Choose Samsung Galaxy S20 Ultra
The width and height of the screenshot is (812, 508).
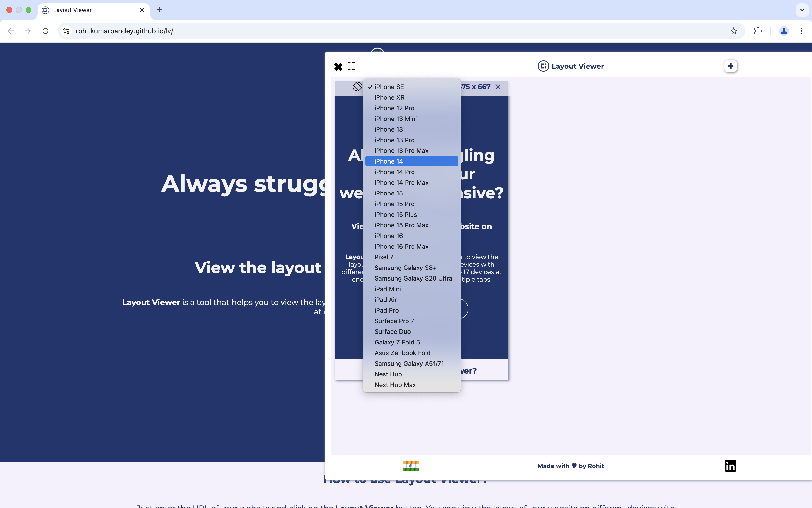412,278
